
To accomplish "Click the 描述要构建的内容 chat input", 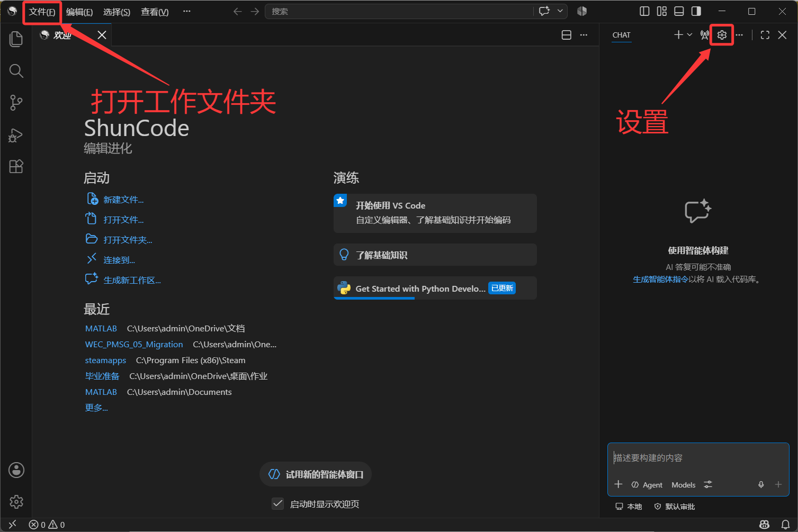I will [698, 458].
